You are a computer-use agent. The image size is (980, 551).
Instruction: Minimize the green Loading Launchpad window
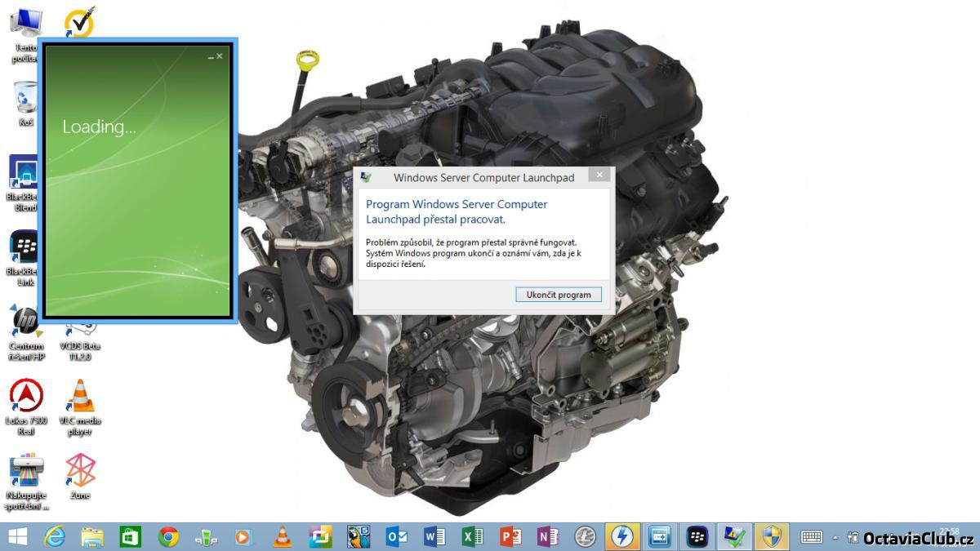[x=211, y=57]
